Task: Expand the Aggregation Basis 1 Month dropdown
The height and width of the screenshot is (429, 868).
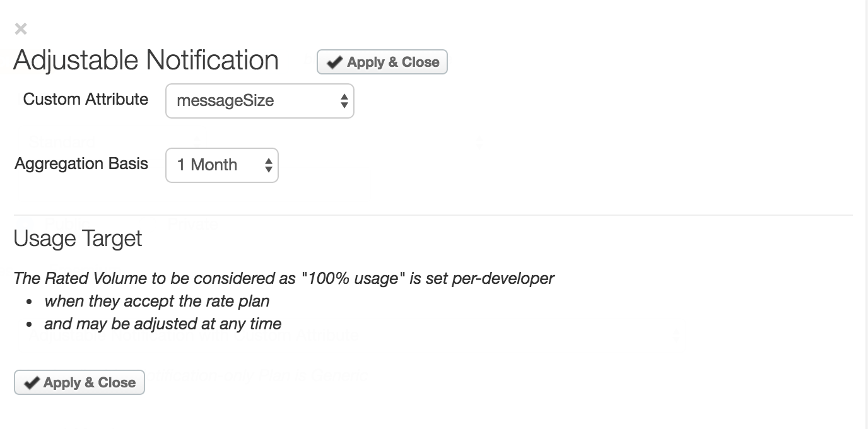Action: [x=221, y=165]
